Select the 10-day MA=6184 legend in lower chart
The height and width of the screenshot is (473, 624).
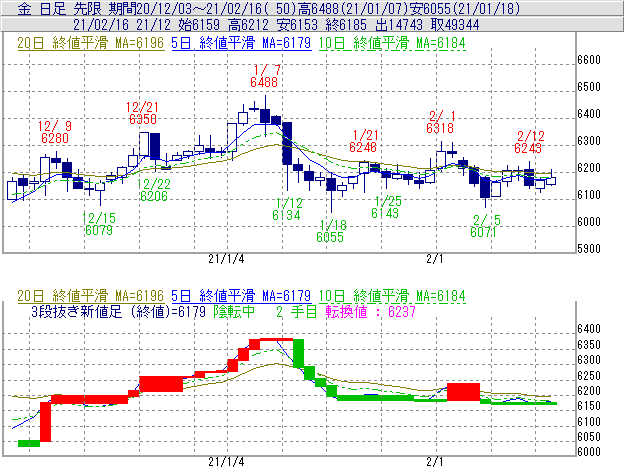(392, 296)
